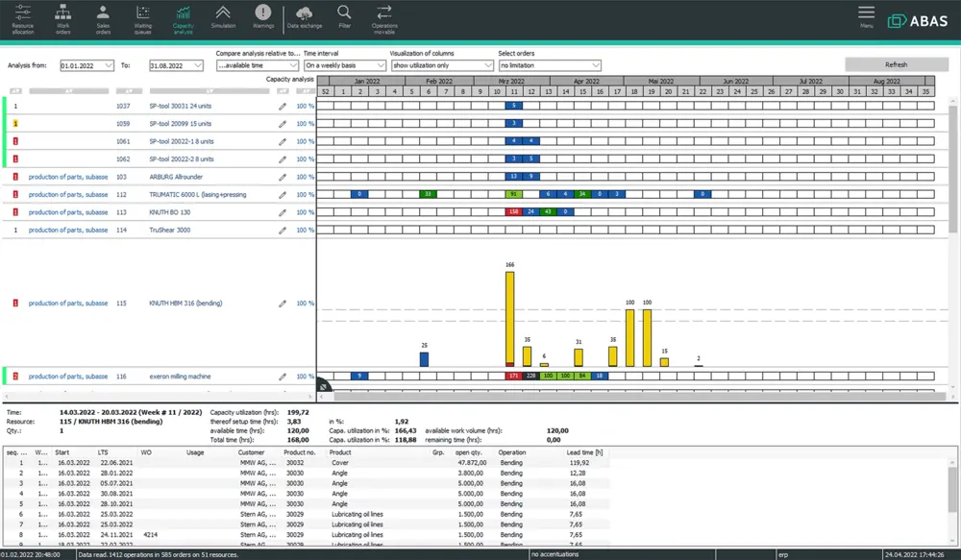Select the Apr 2022 month header
The height and width of the screenshot is (560, 961).
(x=586, y=81)
